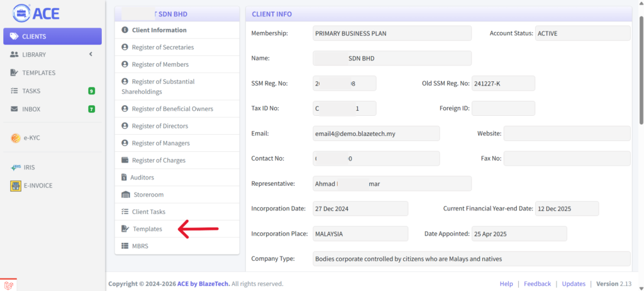Click the Help link in footer
This screenshot has height=291, width=644.
(506, 283)
